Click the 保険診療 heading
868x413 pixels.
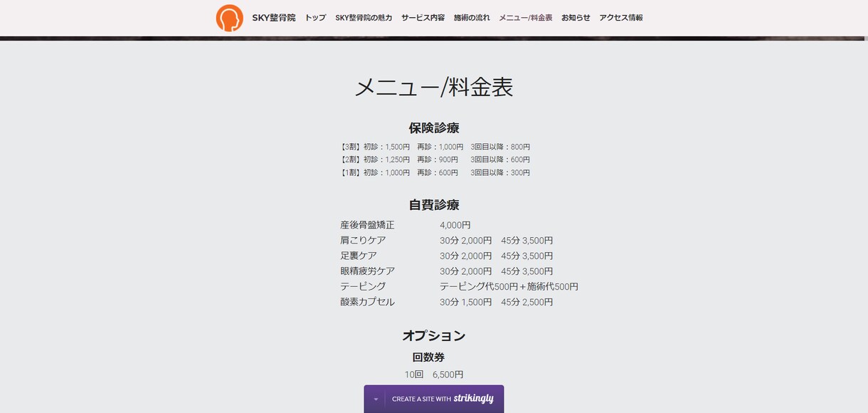[x=434, y=128]
